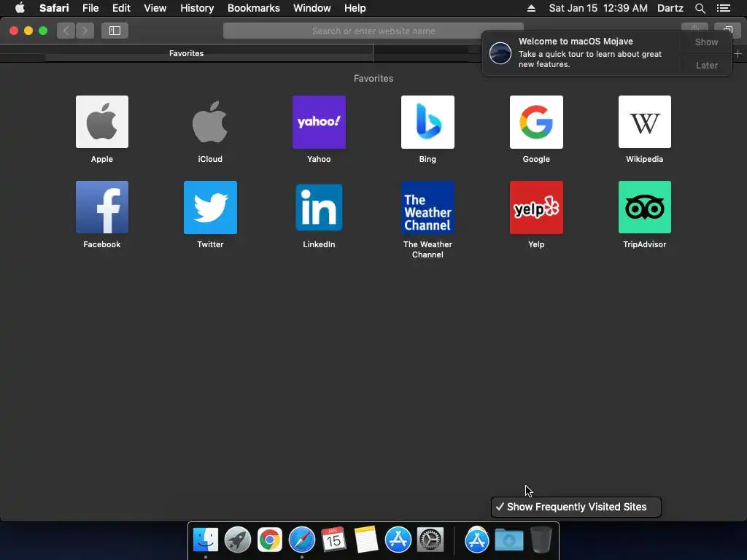
Task: Open the History menu
Action: pos(197,8)
